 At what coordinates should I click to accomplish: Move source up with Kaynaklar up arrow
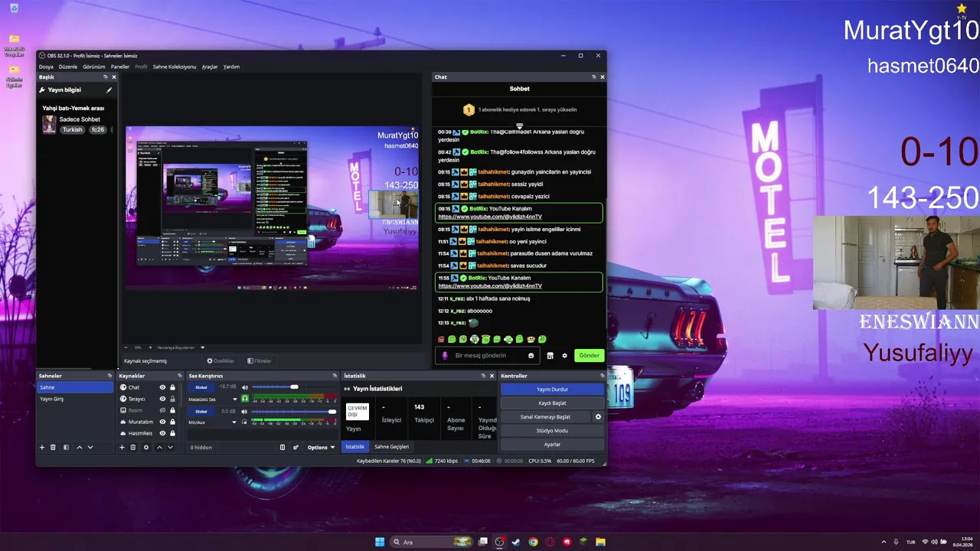(x=159, y=447)
